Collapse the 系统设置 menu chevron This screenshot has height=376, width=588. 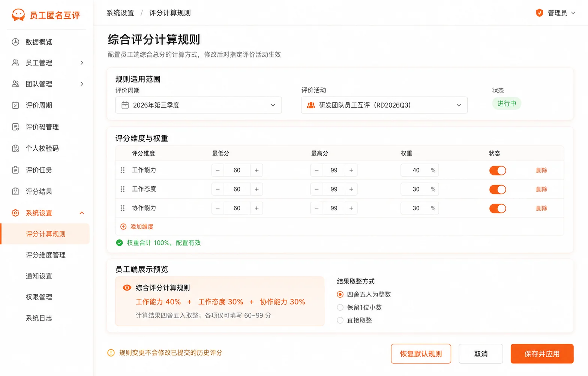point(82,213)
